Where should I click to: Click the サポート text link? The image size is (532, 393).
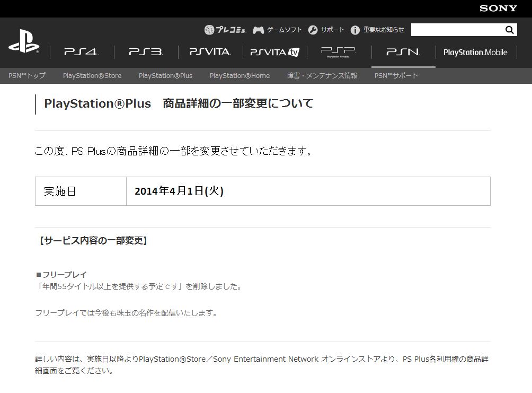[x=333, y=30]
